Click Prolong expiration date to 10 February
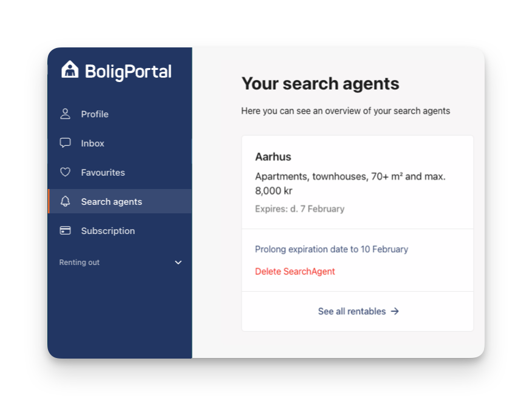532x406 pixels. coord(332,249)
